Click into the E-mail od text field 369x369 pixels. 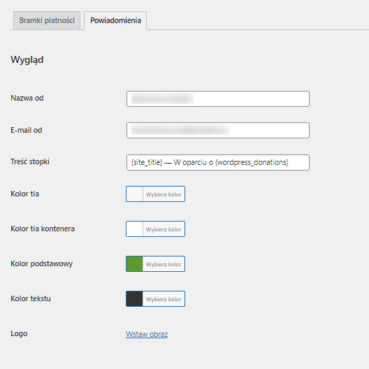pyautogui.click(x=218, y=130)
